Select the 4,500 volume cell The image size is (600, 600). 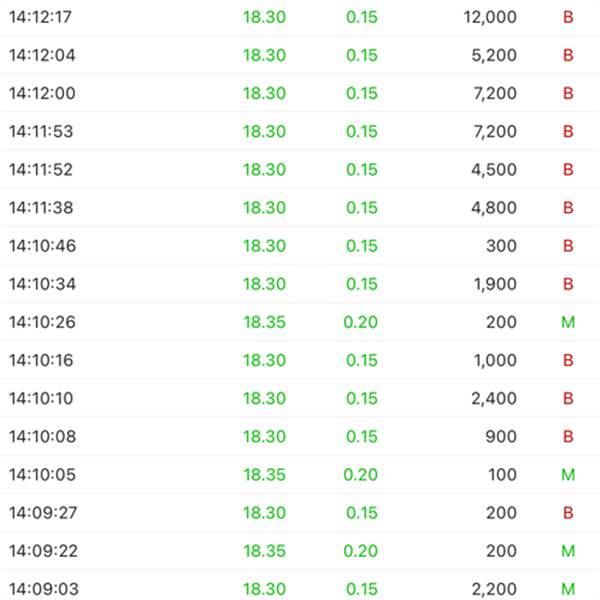pos(494,169)
